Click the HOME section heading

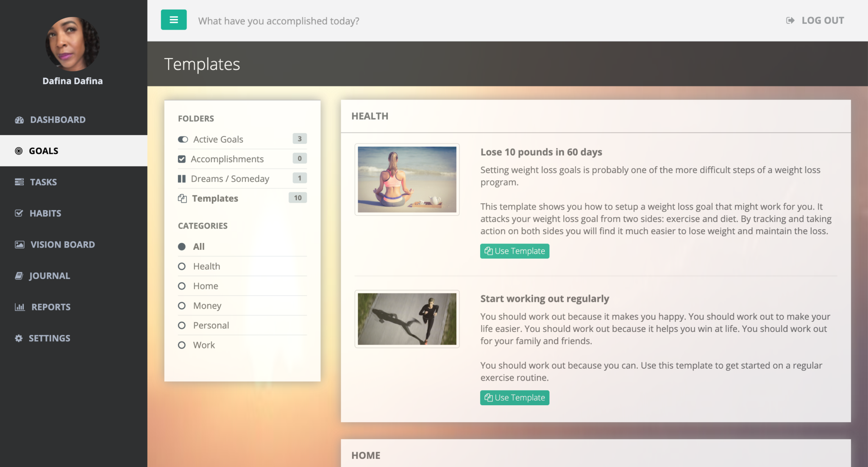pyautogui.click(x=366, y=455)
